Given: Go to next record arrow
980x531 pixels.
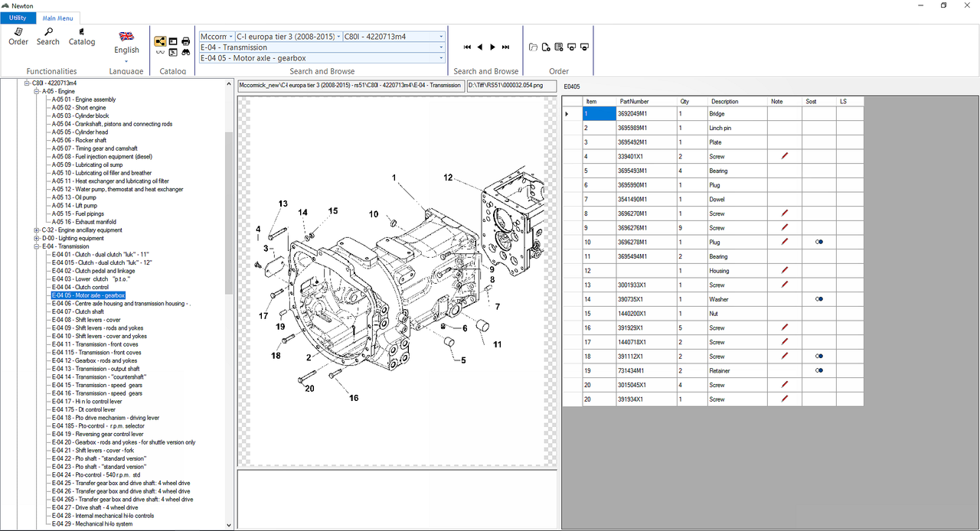Looking at the screenshot, I should click(x=492, y=47).
